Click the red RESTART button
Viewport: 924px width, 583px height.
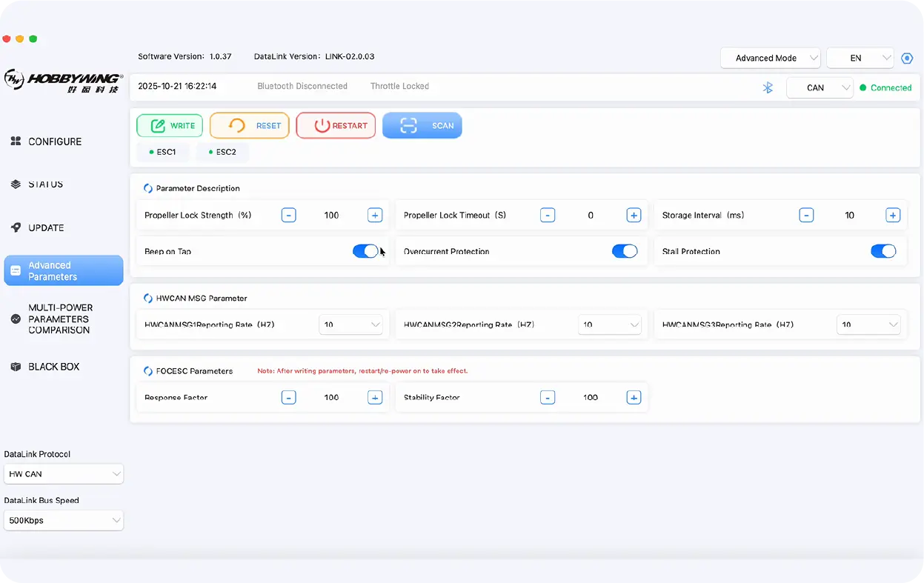(x=336, y=126)
